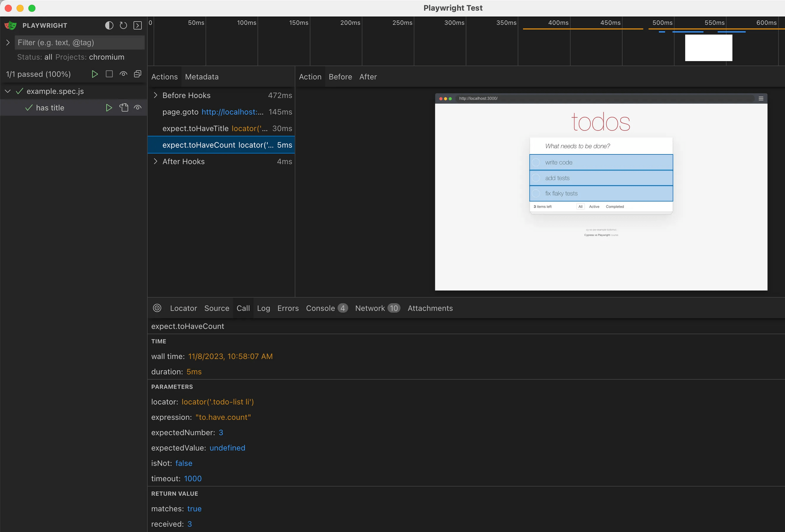Click the Completed filter link in todos
785x532 pixels.
615,206
